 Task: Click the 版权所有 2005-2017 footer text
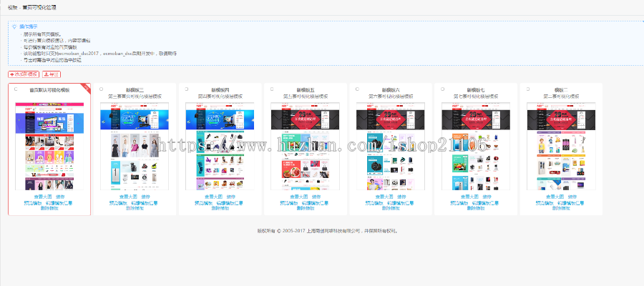point(327,231)
